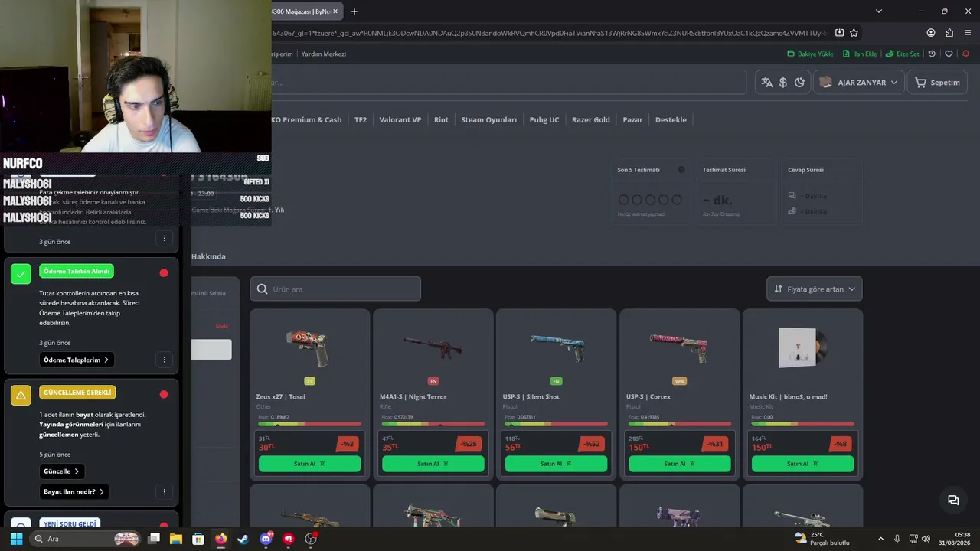Open Discord from the taskbar

pyautogui.click(x=266, y=539)
